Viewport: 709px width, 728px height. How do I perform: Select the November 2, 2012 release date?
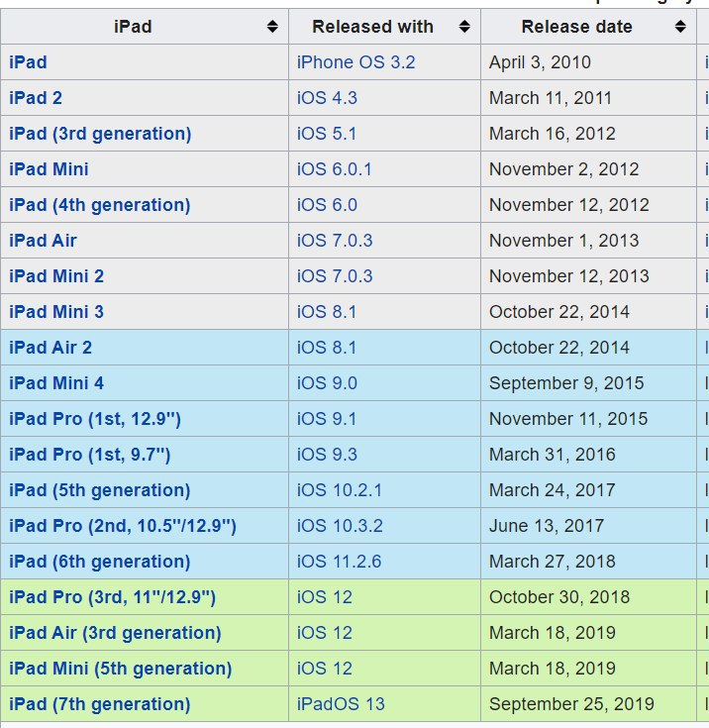[x=564, y=169]
